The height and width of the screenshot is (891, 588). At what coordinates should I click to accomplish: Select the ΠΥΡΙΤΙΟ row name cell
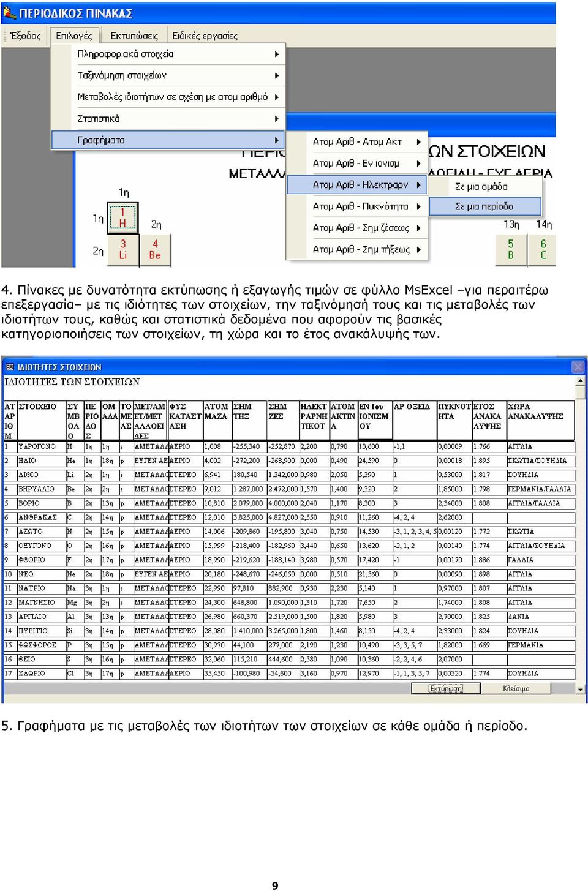click(x=41, y=631)
